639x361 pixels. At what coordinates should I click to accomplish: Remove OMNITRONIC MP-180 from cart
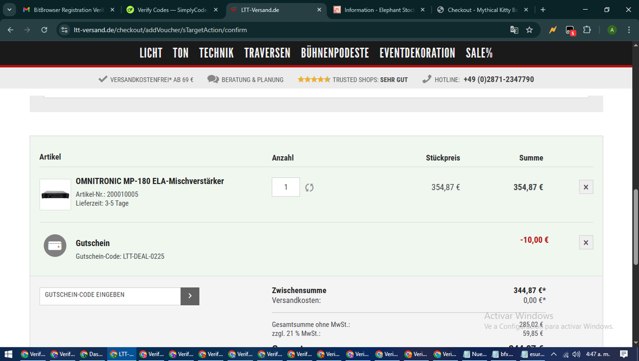click(586, 187)
